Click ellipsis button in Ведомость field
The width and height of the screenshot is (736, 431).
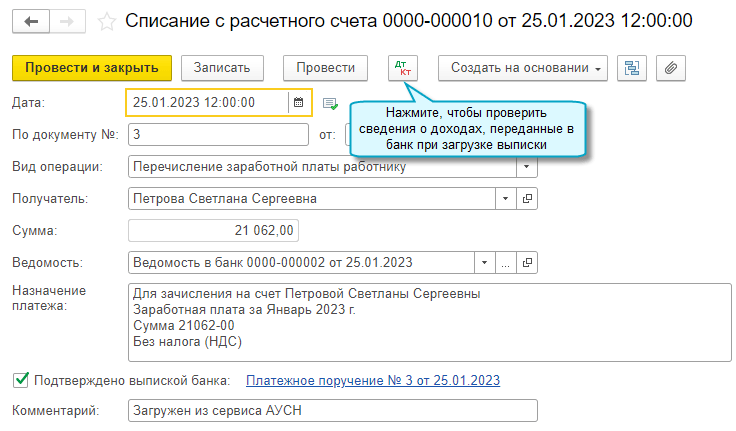coord(506,262)
